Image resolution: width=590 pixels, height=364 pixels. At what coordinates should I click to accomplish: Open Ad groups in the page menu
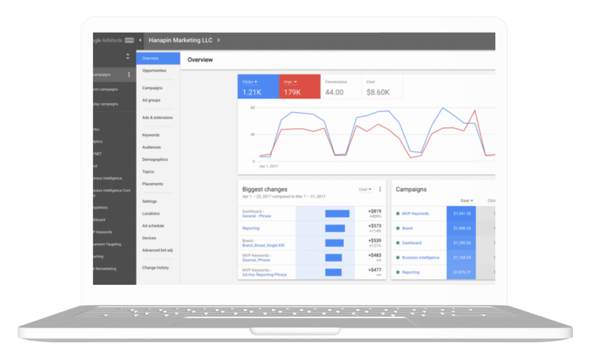(151, 100)
